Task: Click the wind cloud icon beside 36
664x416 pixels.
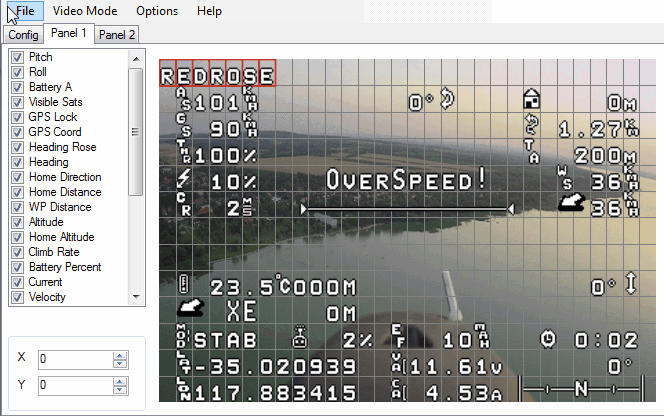Action: [571, 202]
